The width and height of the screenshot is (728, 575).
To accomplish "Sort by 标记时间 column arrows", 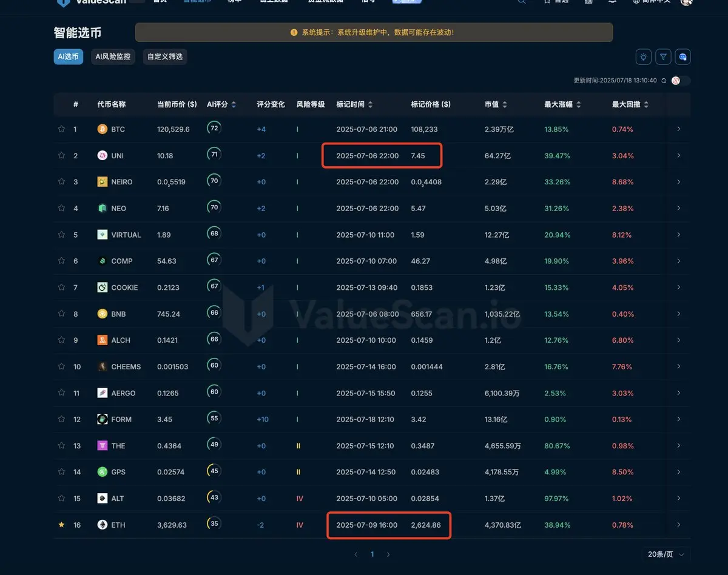I will point(371,104).
